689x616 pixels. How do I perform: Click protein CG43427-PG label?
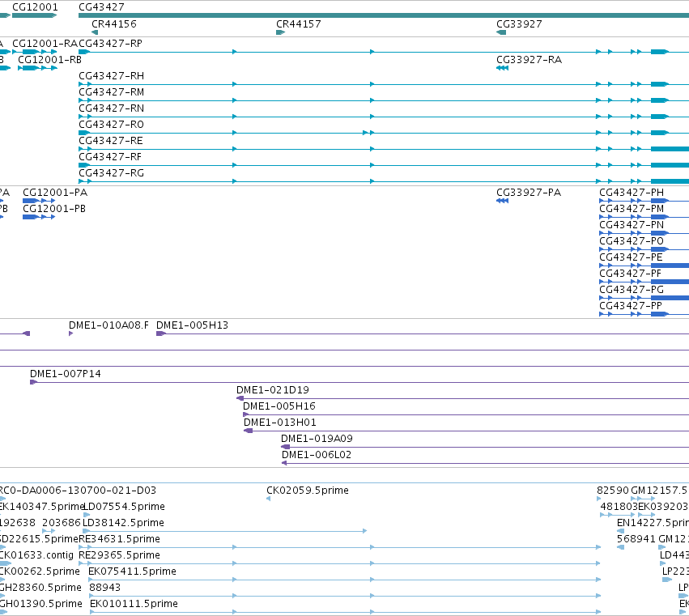632,290
